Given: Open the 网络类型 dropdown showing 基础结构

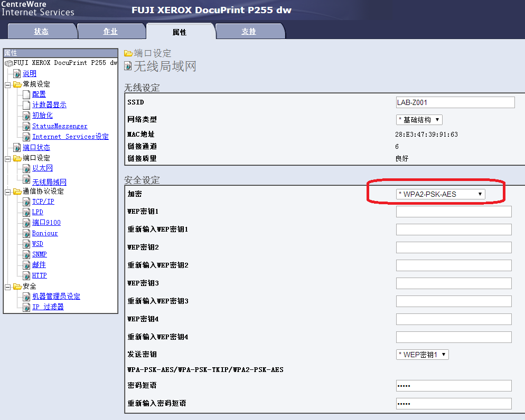Looking at the screenshot, I should [419, 120].
